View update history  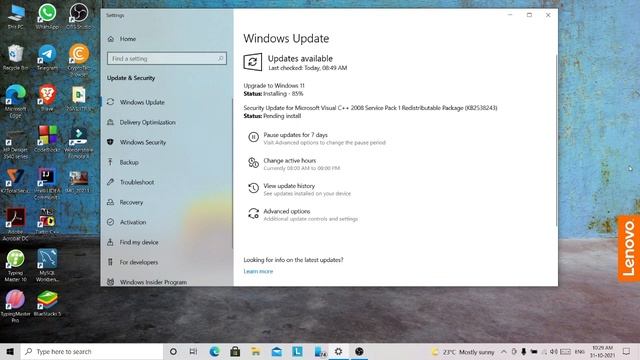click(x=289, y=186)
